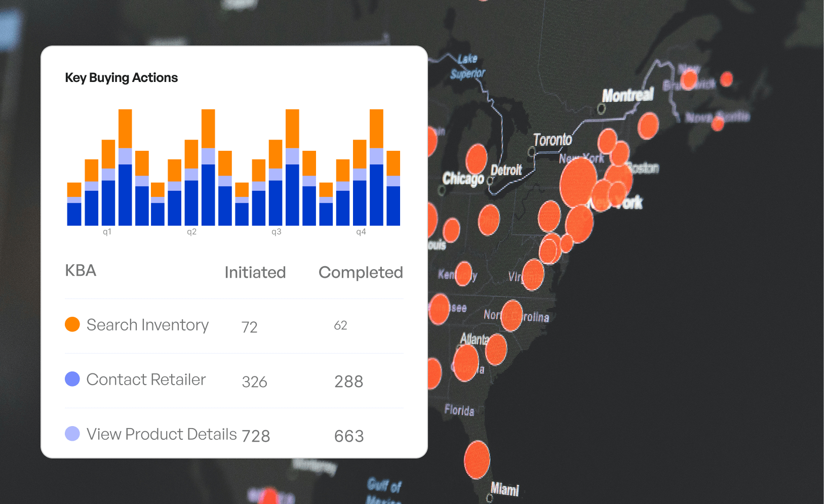Sort by the KBA column header
Screen dimensions: 824x504
pos(81,271)
